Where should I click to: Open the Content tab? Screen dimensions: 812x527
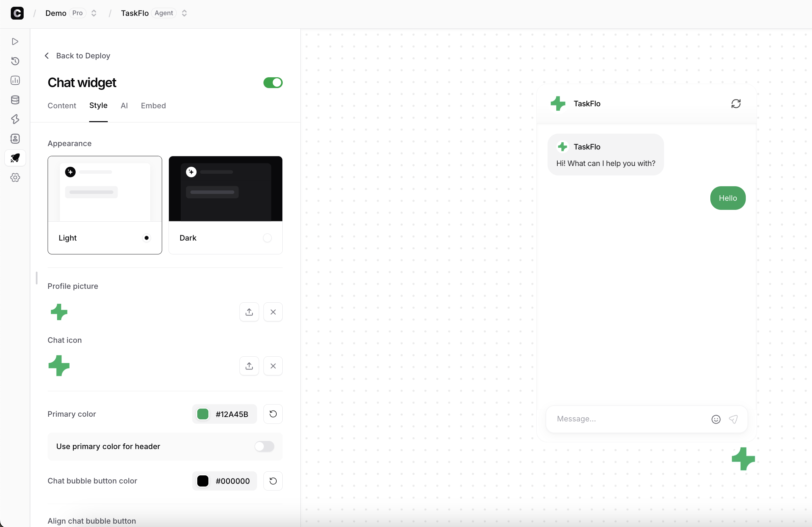point(62,106)
